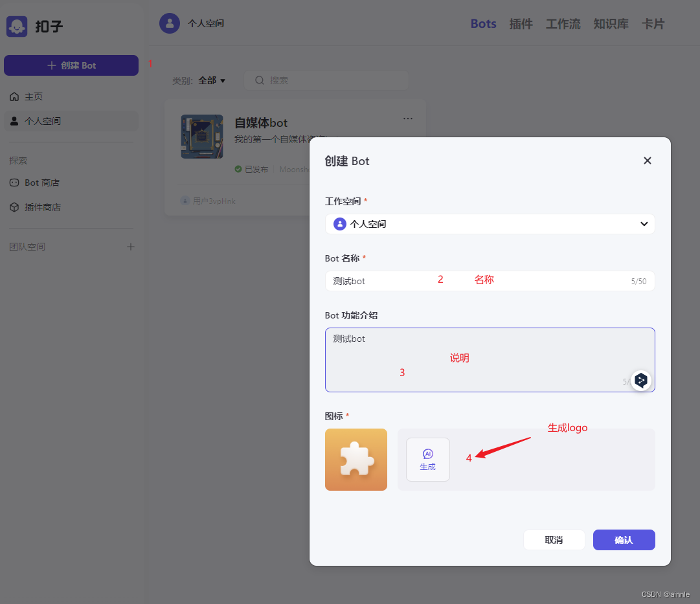Click the 扣子 logo icon
Viewport: 700px width, 604px height.
pyautogui.click(x=17, y=27)
